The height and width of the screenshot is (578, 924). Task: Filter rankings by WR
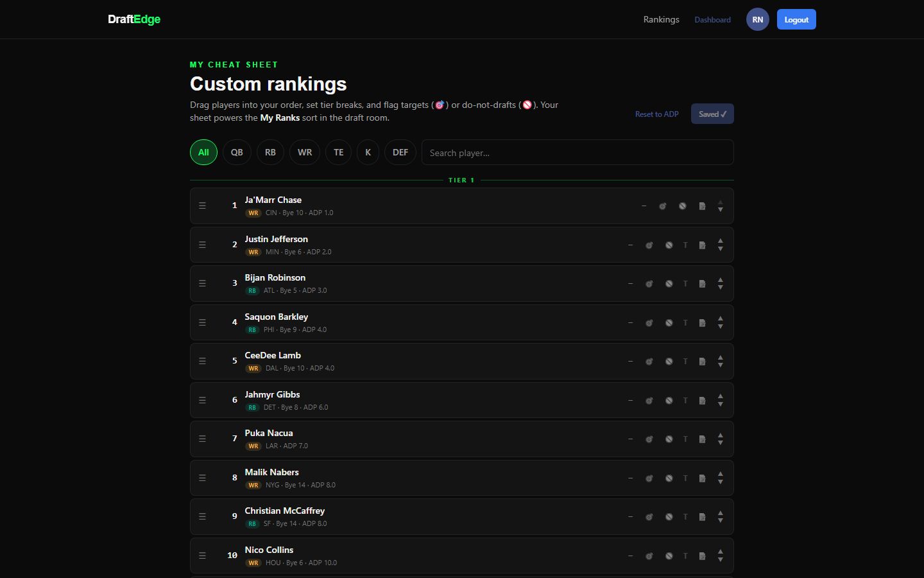(305, 152)
